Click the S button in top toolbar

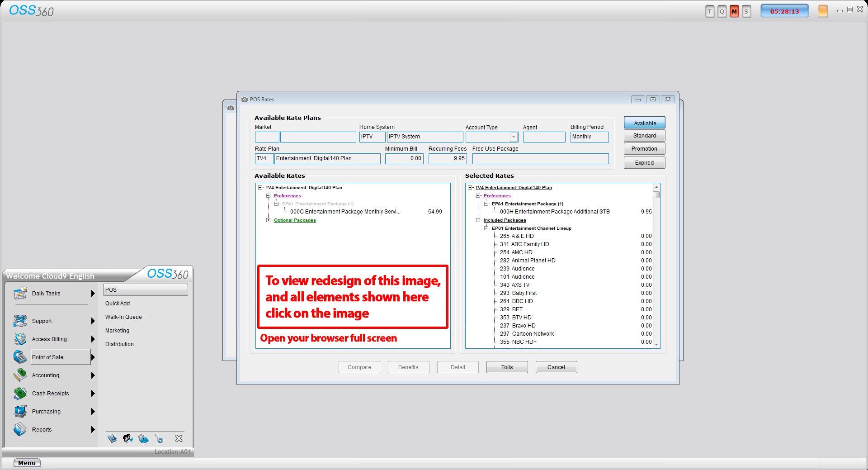(746, 12)
